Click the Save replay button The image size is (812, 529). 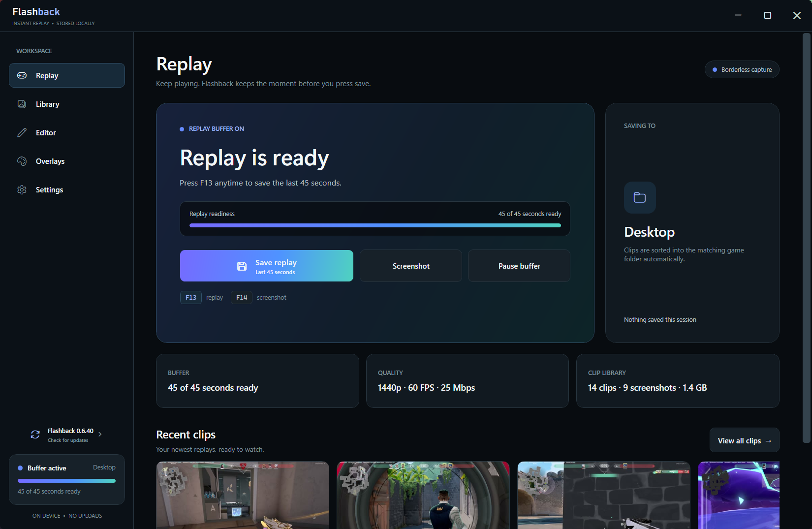[x=267, y=266]
